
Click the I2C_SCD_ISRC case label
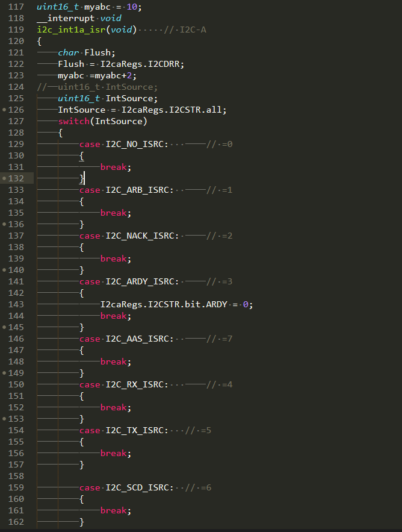(139, 487)
